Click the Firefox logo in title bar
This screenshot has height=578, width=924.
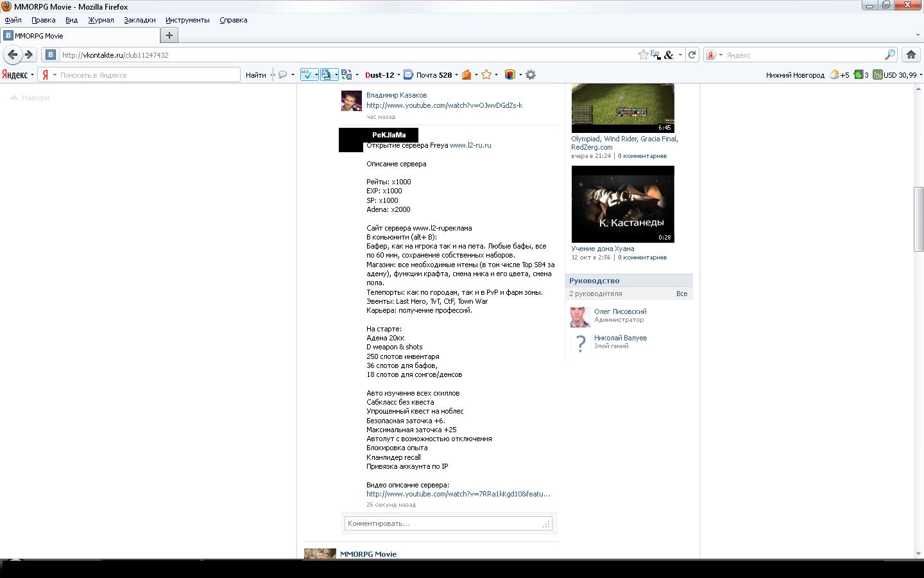(6, 6)
